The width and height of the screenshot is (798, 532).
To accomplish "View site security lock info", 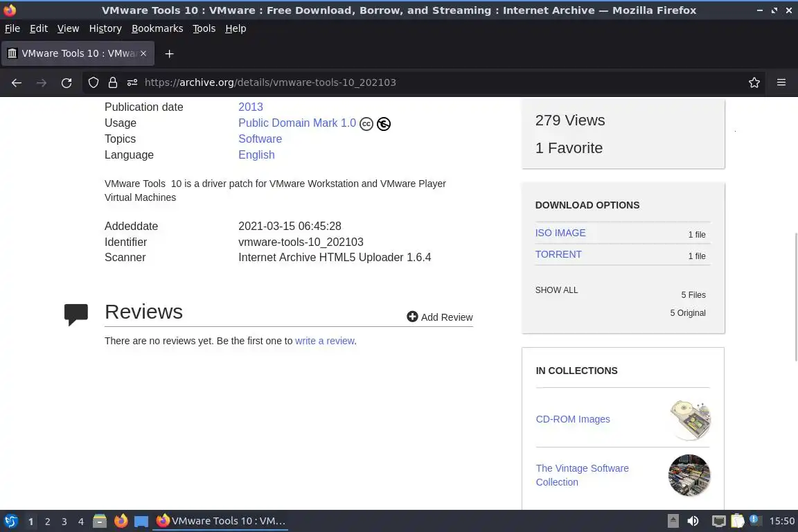I will 112,82.
